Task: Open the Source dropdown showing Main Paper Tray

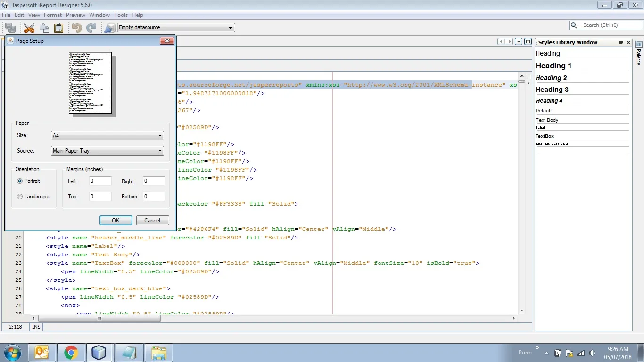Action: [107, 151]
